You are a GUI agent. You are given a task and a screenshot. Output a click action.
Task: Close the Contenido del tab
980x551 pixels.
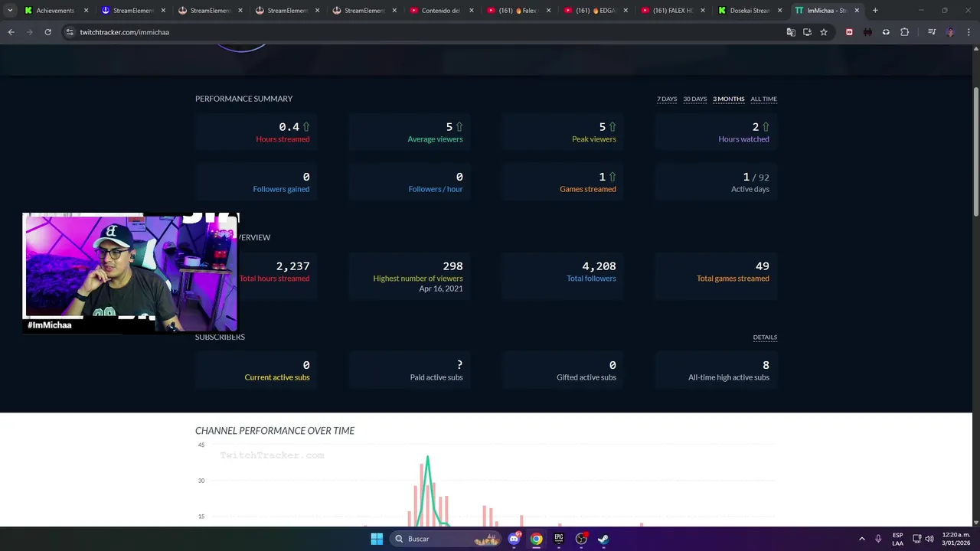pyautogui.click(x=471, y=11)
